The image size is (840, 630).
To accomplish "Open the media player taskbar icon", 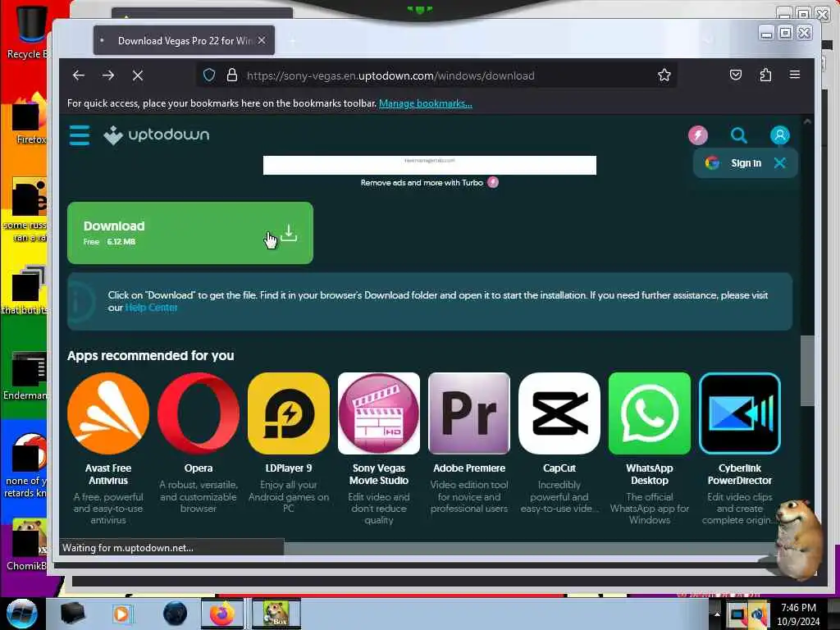I will 121,614.
